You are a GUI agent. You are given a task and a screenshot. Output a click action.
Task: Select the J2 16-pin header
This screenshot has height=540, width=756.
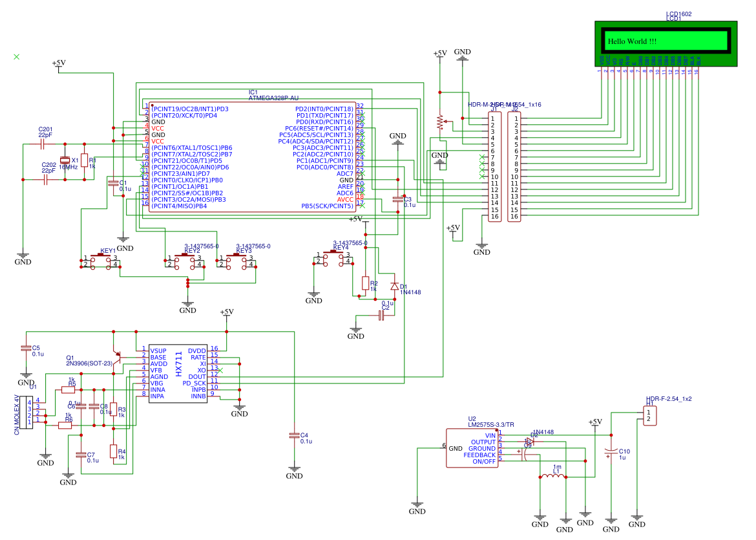tap(514, 166)
